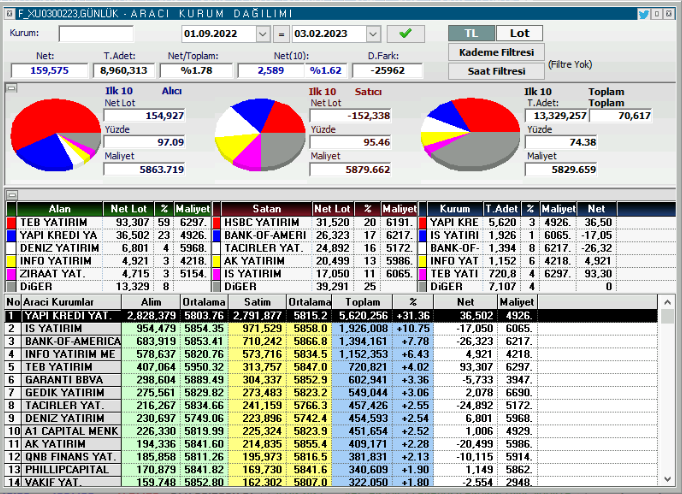This screenshot has height=494, width=682.
Task: Click magenta swatch next to ZIRAAT YAT.
Action: point(11,274)
